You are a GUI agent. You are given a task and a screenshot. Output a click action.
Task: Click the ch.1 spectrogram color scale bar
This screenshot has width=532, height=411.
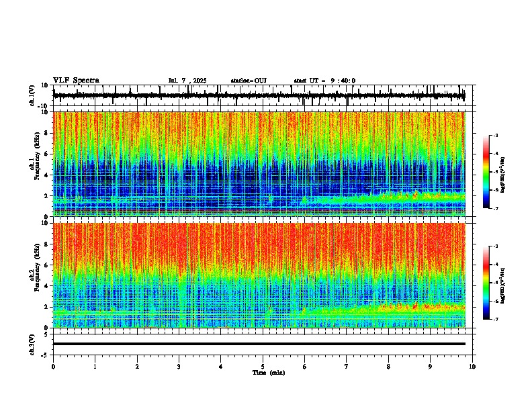pyautogui.click(x=486, y=172)
